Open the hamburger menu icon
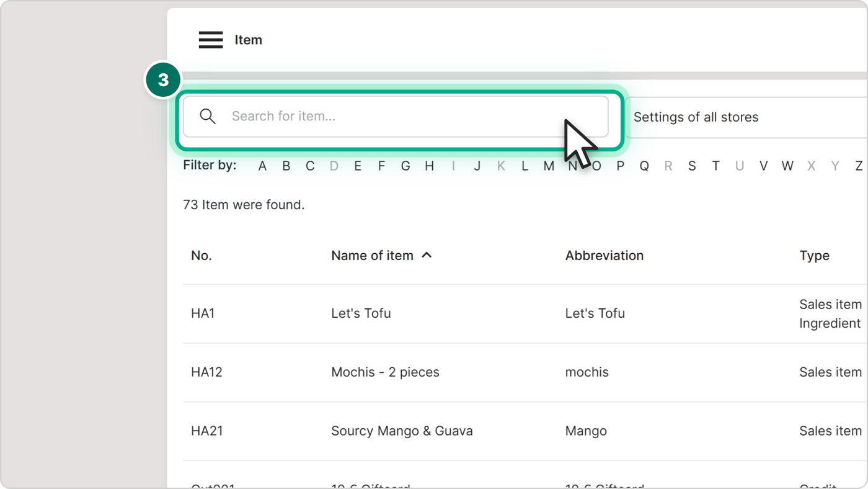 pos(211,40)
